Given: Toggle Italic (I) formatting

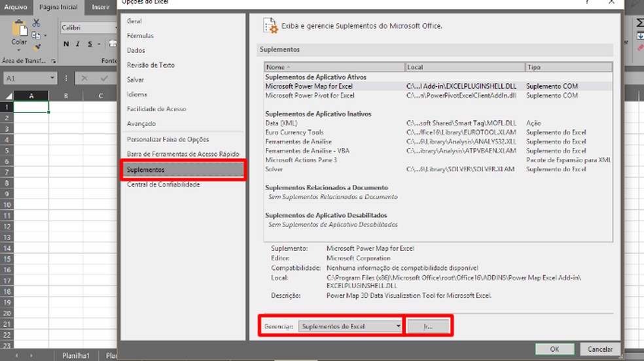Looking at the screenshot, I should tap(78, 44).
